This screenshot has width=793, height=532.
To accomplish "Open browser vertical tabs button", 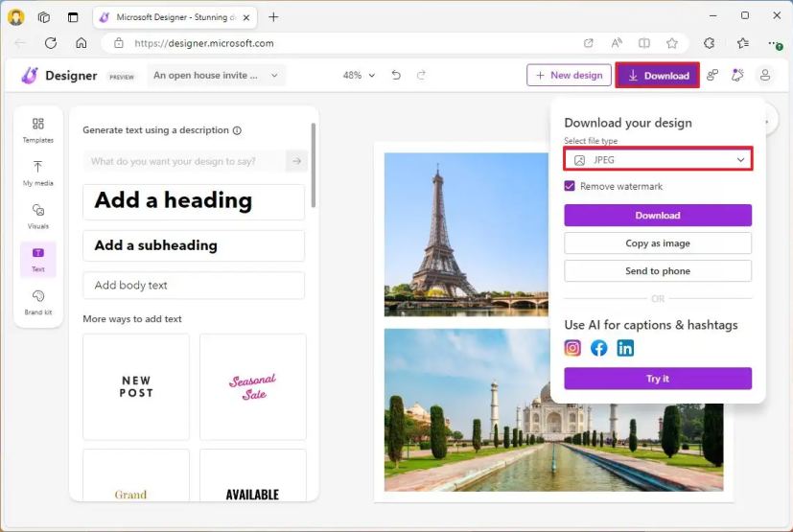I will click(x=73, y=17).
